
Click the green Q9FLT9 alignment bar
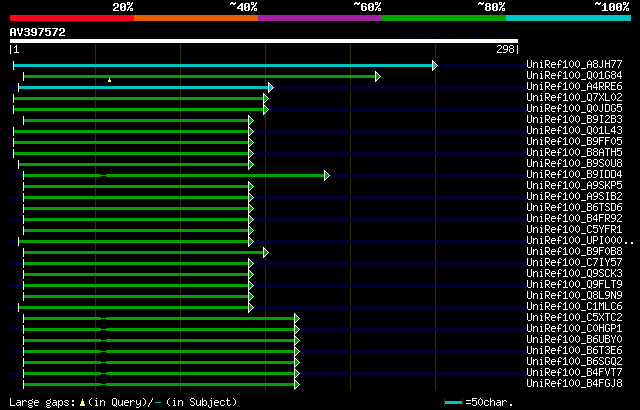tap(136, 286)
